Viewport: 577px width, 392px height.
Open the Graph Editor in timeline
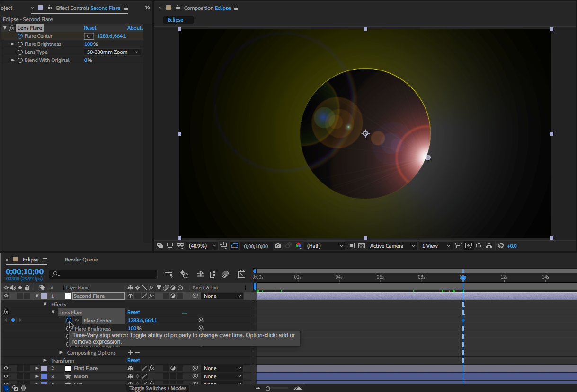point(241,274)
